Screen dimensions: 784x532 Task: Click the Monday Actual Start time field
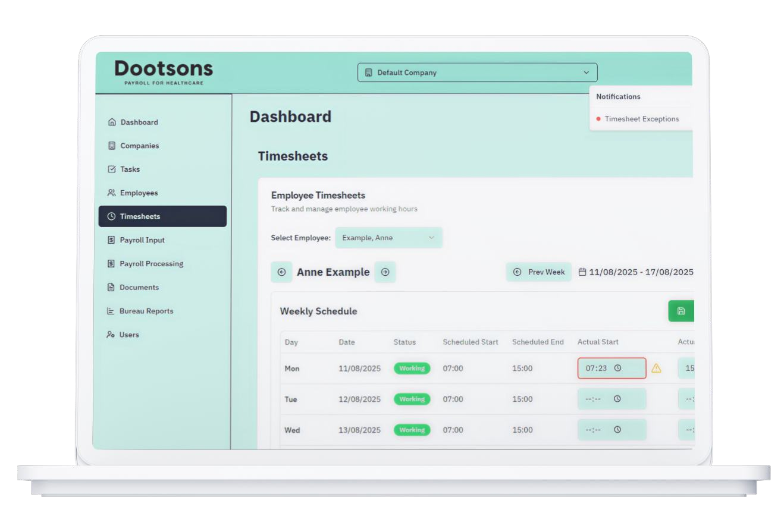[597, 369]
